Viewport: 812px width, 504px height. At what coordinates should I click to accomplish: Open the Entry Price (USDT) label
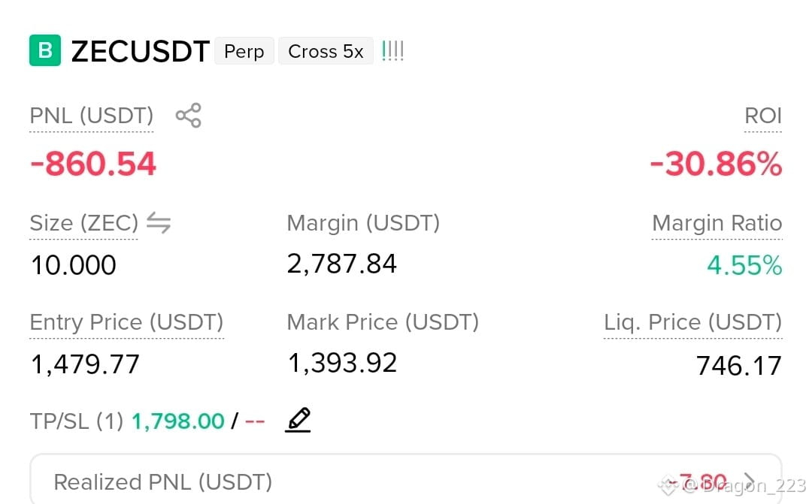[x=126, y=322]
